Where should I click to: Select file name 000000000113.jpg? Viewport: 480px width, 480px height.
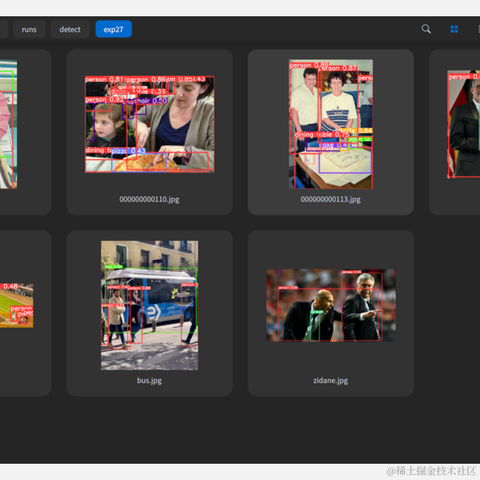click(331, 199)
